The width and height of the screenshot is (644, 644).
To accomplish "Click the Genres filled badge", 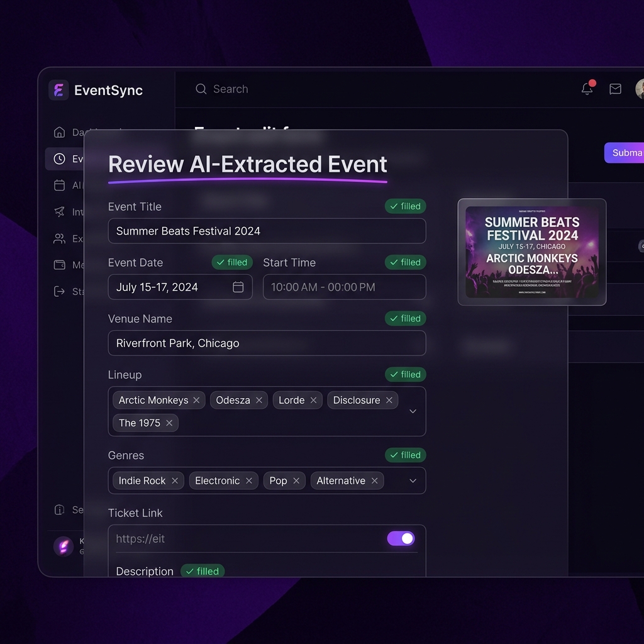I will [406, 455].
